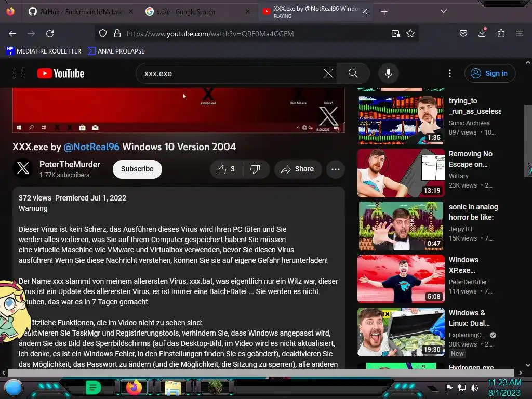Click Wittary channel name

click(x=458, y=176)
